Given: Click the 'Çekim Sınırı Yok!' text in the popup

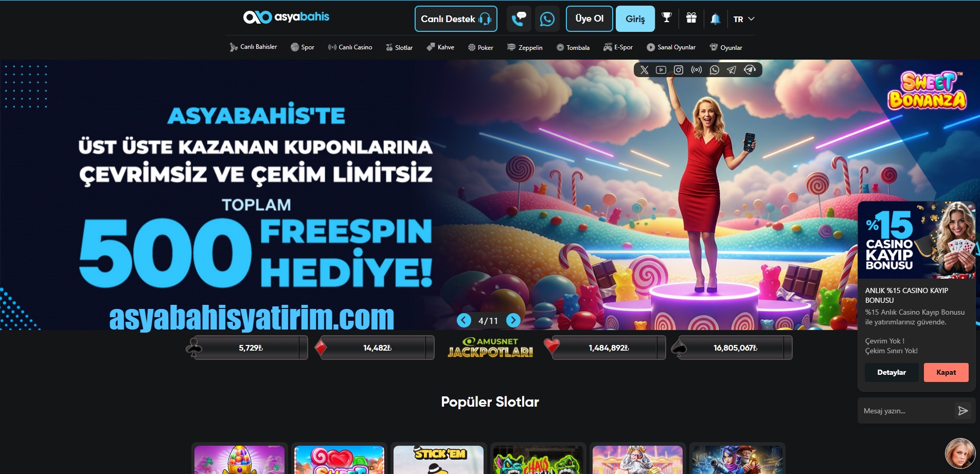Looking at the screenshot, I should coord(892,351).
